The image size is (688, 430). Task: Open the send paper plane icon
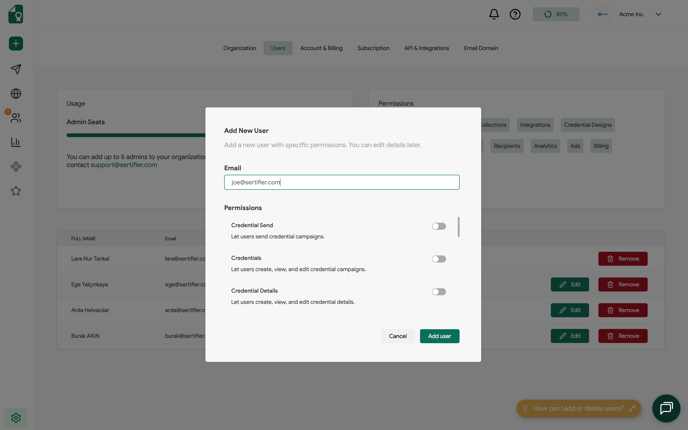(x=16, y=69)
